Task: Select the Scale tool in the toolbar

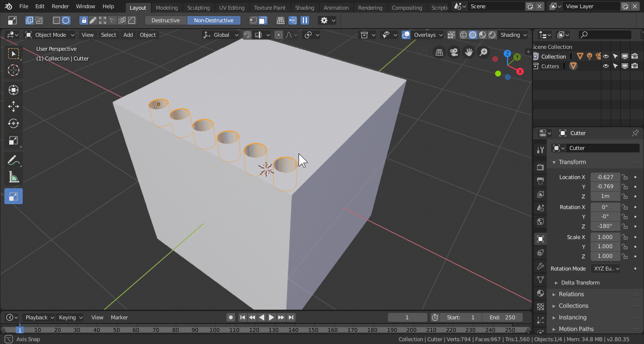Action: pyautogui.click(x=14, y=141)
